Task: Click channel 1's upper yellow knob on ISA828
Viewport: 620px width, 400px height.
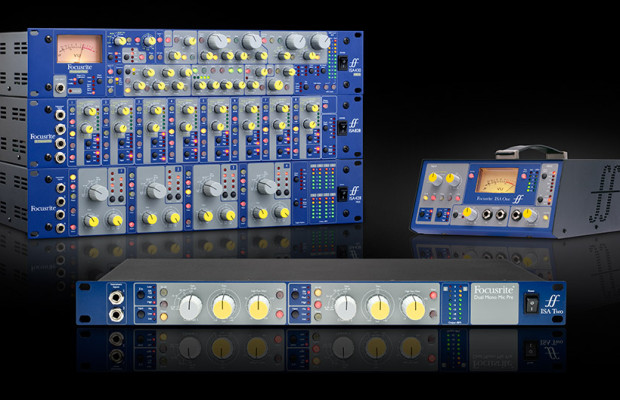Action: click(x=89, y=111)
